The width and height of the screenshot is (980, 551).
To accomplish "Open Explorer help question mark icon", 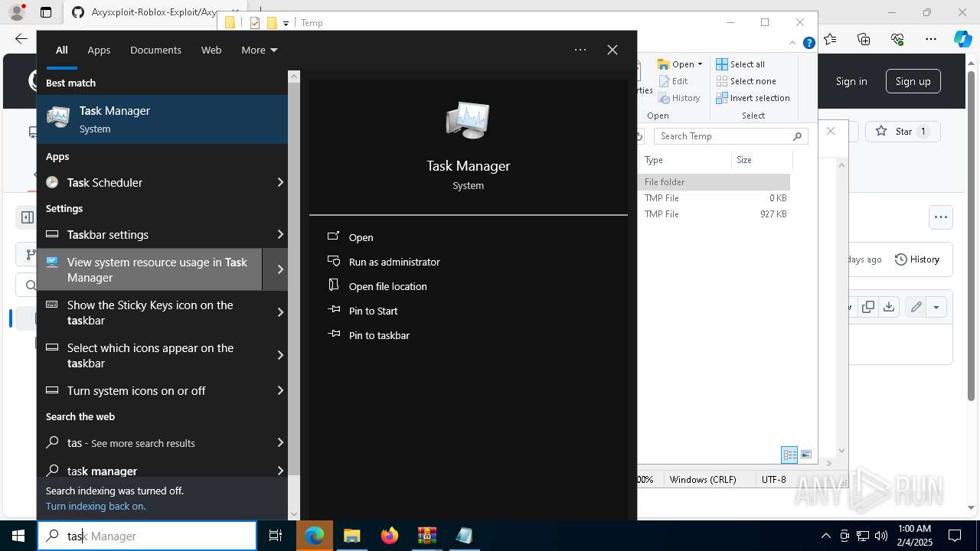I will pyautogui.click(x=808, y=43).
